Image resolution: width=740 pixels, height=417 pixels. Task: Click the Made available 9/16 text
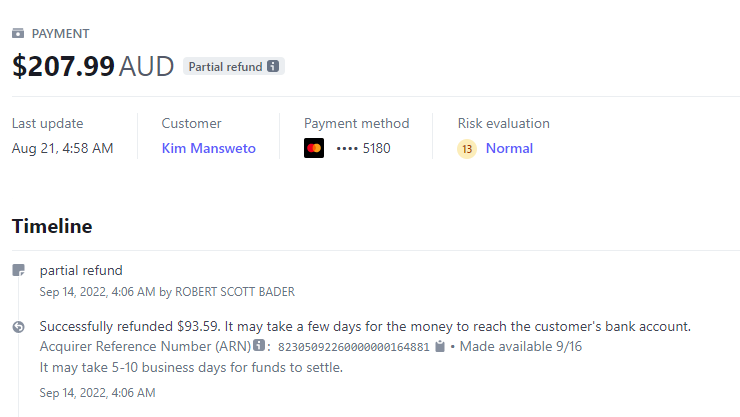[x=520, y=347]
